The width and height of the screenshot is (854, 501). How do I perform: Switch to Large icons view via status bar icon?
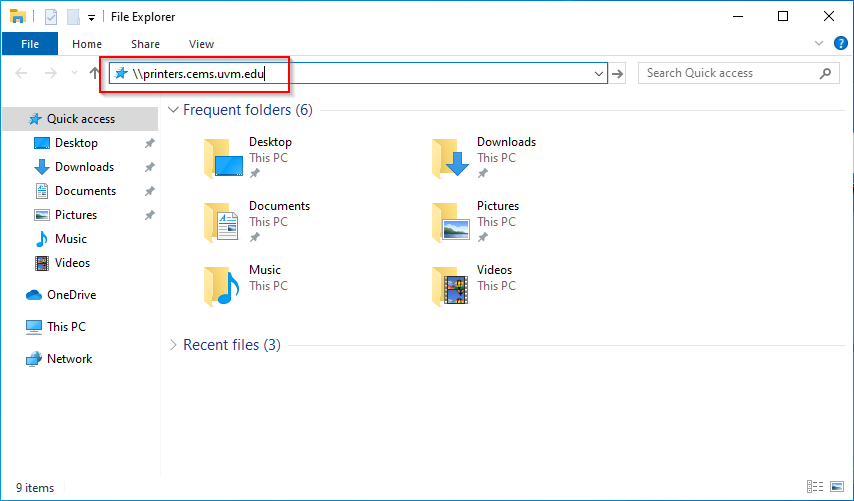pos(837,486)
